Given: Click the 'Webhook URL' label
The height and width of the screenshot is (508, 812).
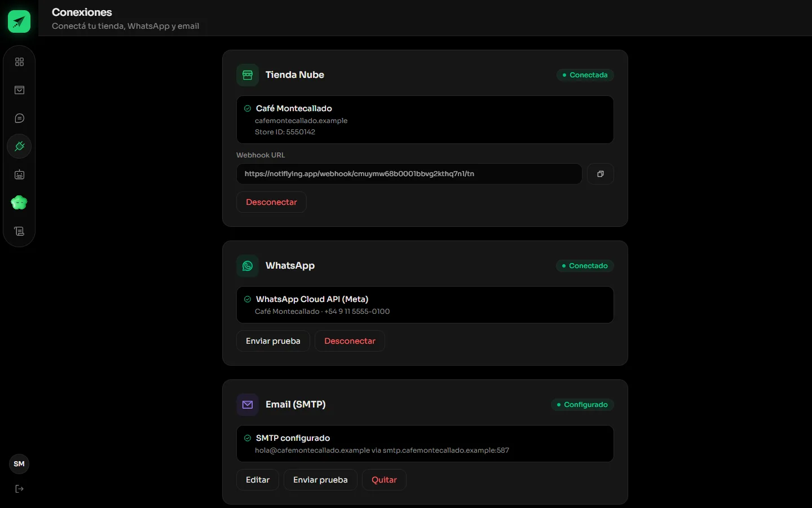Looking at the screenshot, I should 261,155.
